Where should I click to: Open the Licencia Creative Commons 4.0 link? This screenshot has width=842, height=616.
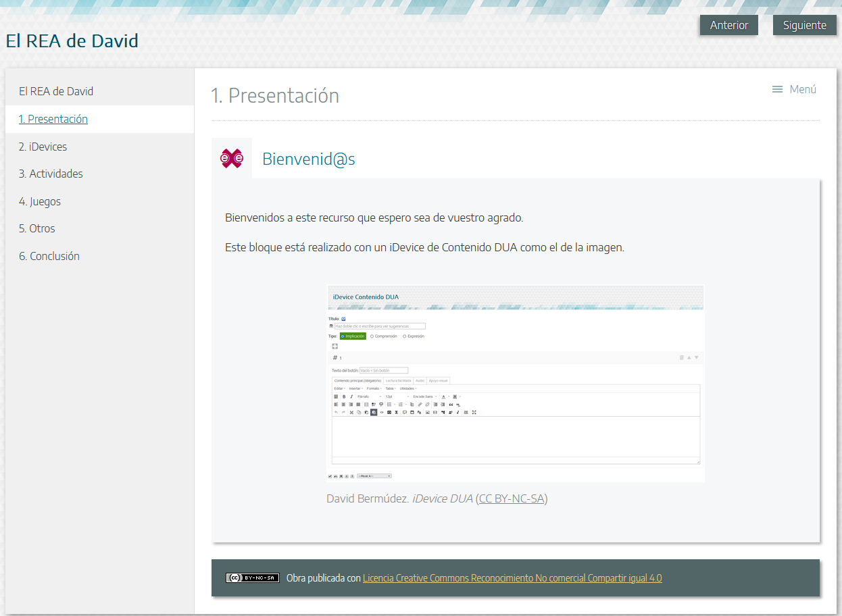tap(512, 578)
